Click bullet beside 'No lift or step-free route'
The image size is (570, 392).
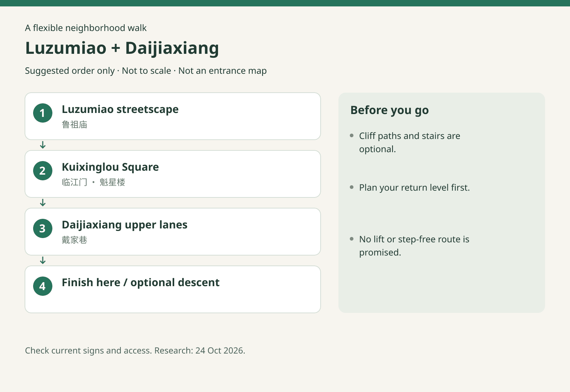pos(352,239)
